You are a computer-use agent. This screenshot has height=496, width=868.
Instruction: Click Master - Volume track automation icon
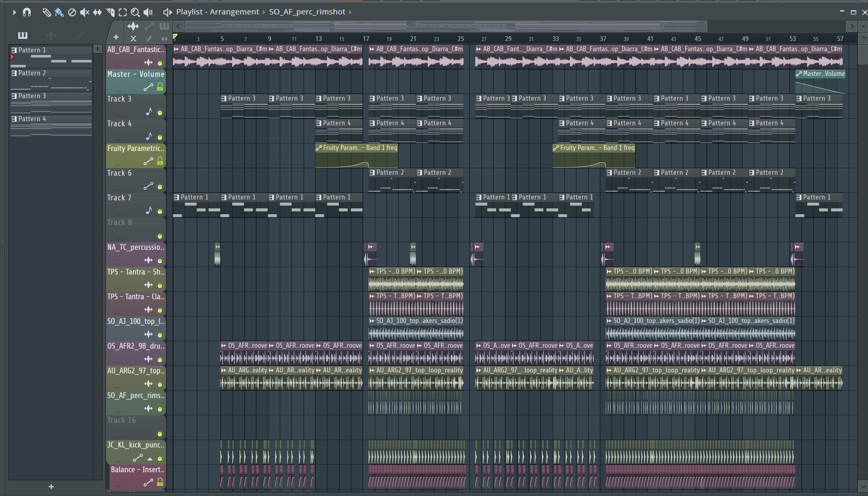(148, 87)
